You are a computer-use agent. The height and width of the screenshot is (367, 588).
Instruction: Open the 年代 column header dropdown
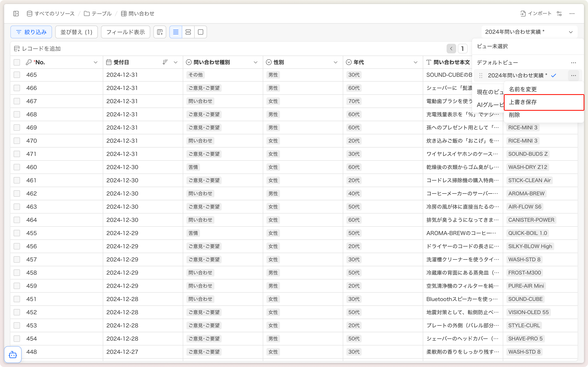(415, 62)
